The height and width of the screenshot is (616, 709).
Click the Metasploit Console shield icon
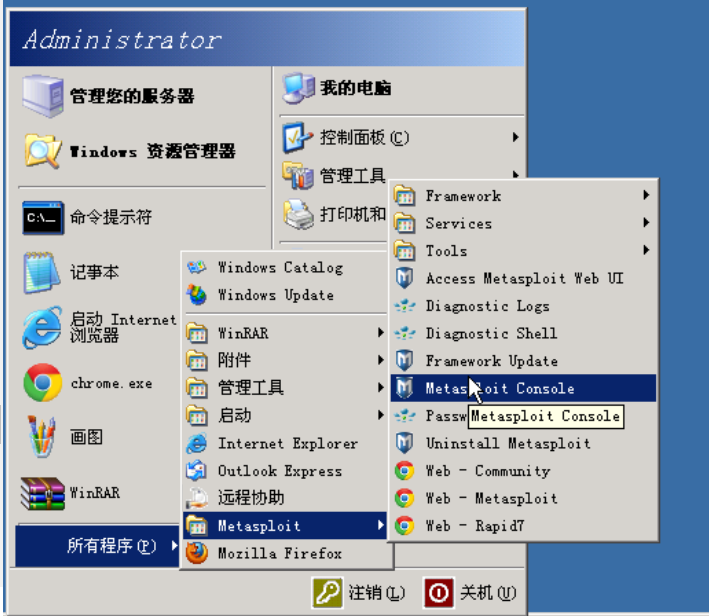(x=405, y=388)
